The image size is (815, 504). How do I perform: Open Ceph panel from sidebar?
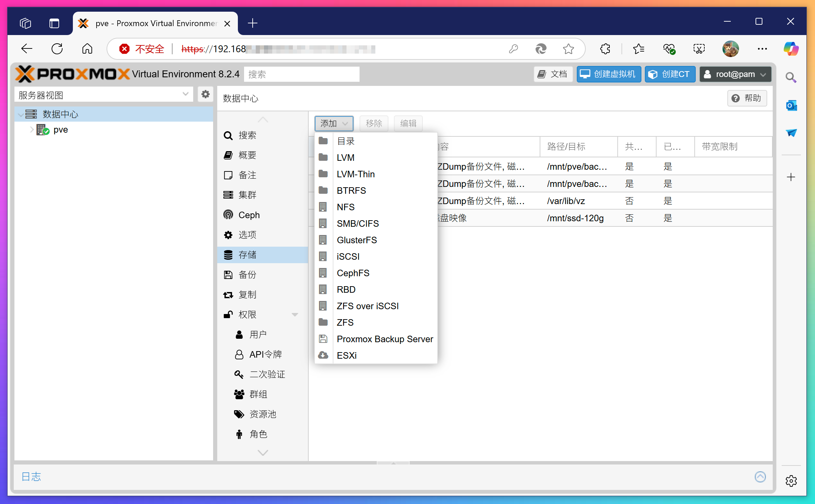(x=249, y=215)
